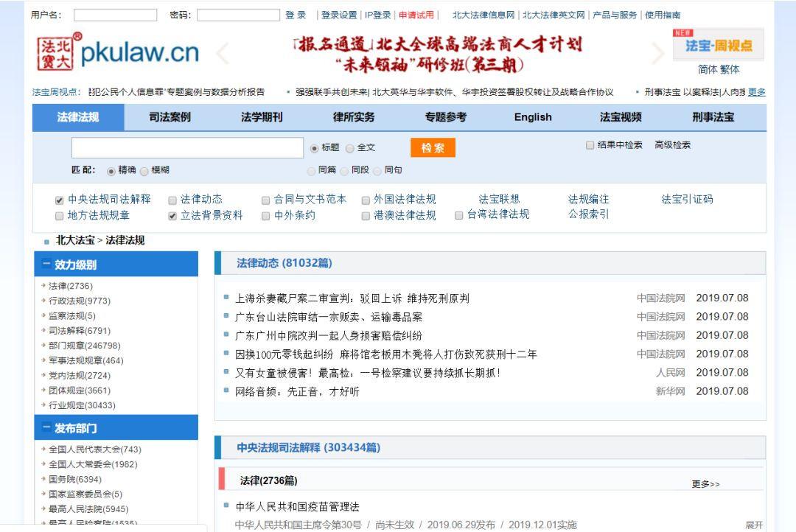Switch to 专题参考 tab
The image size is (796, 532).
pyautogui.click(x=446, y=117)
